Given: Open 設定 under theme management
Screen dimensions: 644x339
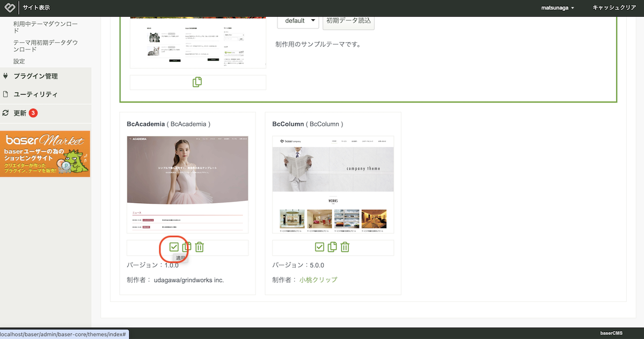Looking at the screenshot, I should (19, 61).
